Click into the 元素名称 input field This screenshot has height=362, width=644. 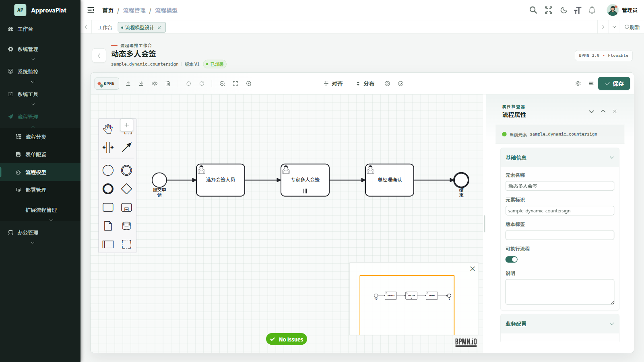click(x=560, y=186)
